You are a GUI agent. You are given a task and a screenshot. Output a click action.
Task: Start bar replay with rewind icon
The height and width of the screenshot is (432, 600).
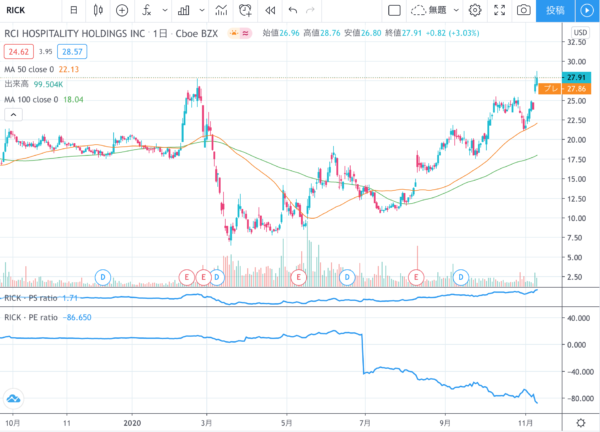270,10
